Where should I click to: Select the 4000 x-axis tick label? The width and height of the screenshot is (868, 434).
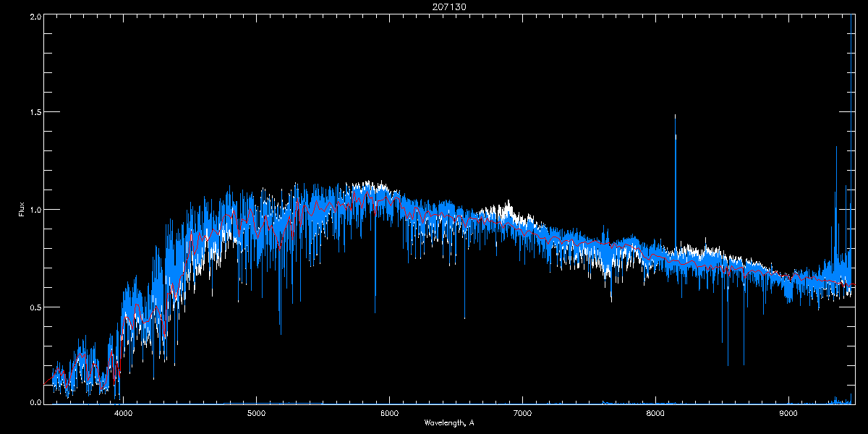(124, 414)
